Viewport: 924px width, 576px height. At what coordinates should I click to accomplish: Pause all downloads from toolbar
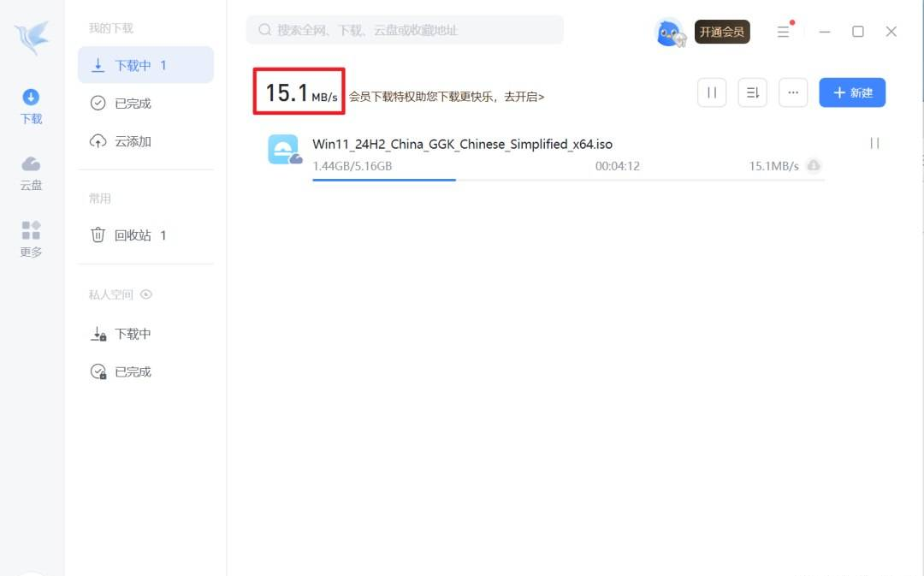712,92
